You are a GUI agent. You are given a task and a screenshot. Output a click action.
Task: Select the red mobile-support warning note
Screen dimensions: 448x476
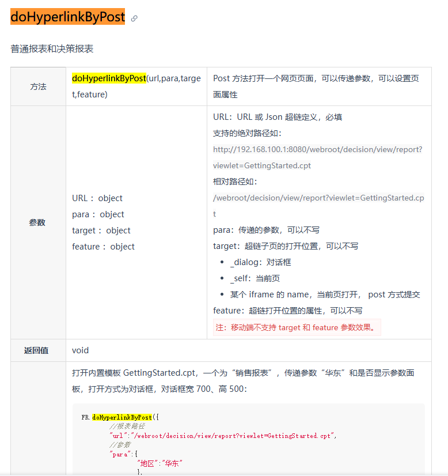297,328
